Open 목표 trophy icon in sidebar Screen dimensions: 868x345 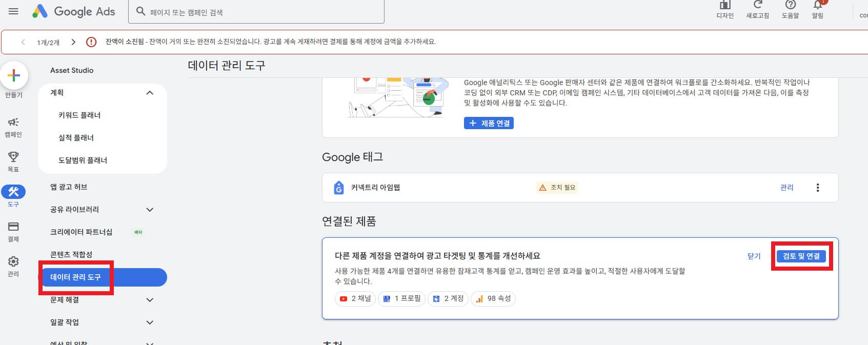(x=13, y=157)
